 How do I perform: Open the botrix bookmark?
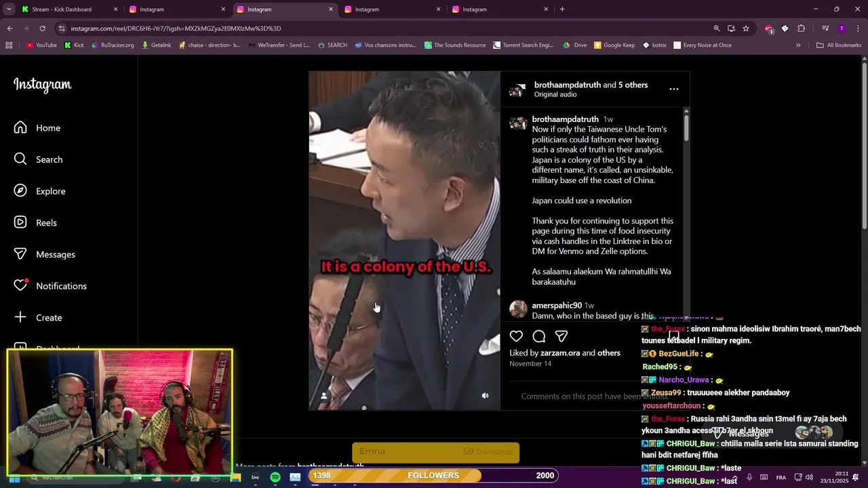click(x=654, y=45)
